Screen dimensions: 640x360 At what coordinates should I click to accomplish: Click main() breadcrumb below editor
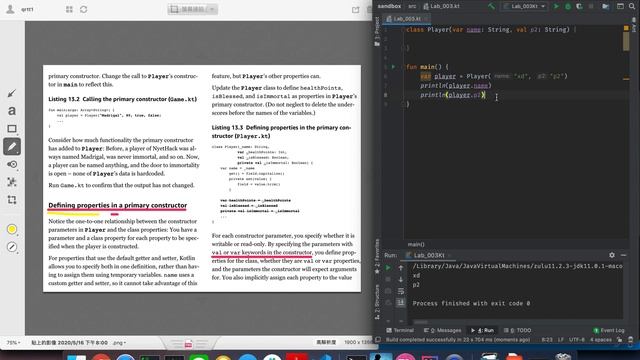416,244
